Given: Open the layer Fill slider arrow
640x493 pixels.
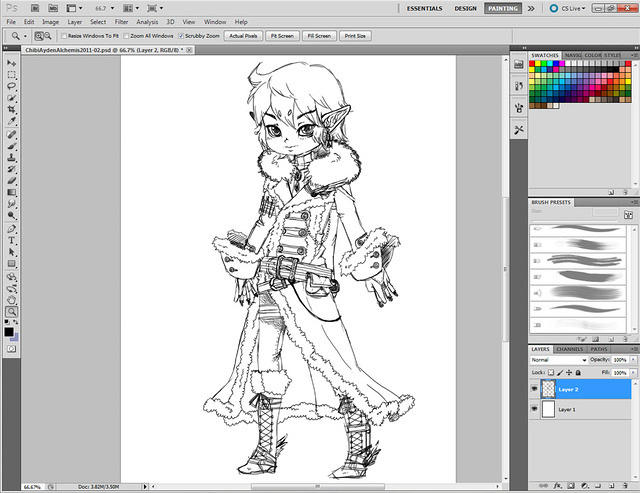Looking at the screenshot, I should point(633,373).
